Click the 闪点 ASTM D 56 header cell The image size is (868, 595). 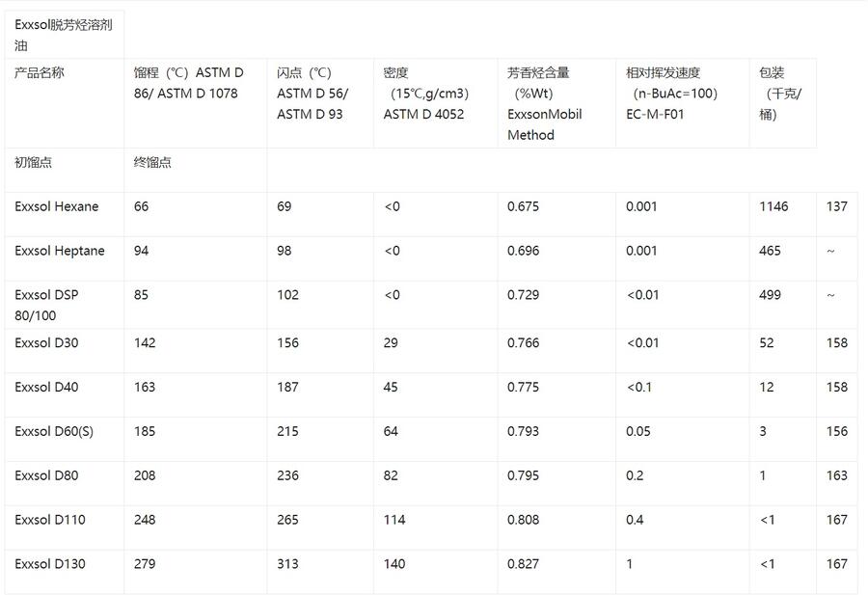pos(312,94)
